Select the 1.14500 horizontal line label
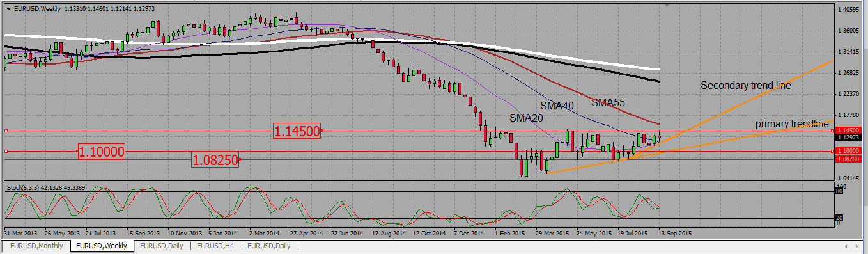868x254 pixels. click(297, 131)
